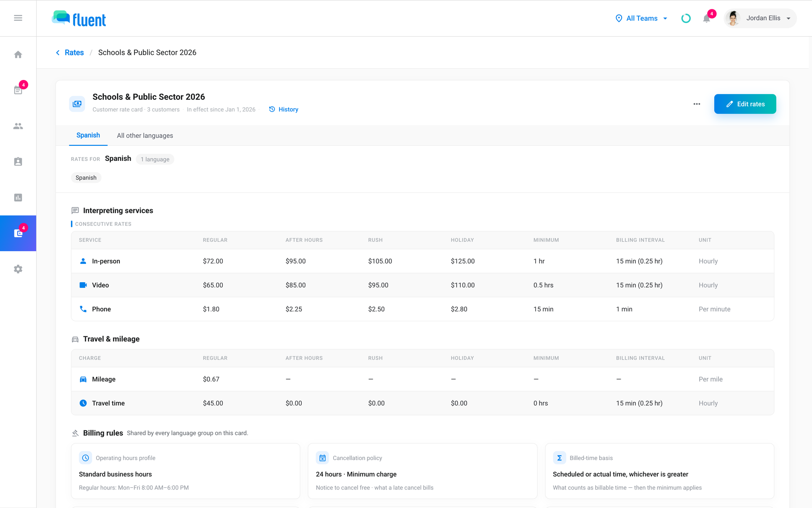Open the people group sidebar icon
The width and height of the screenshot is (812, 508).
pyautogui.click(x=18, y=126)
